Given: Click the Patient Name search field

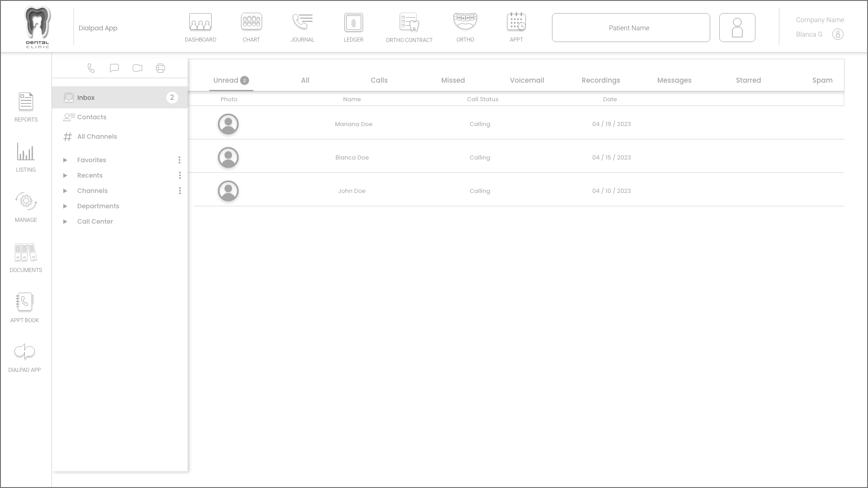Looking at the screenshot, I should pos(631,28).
